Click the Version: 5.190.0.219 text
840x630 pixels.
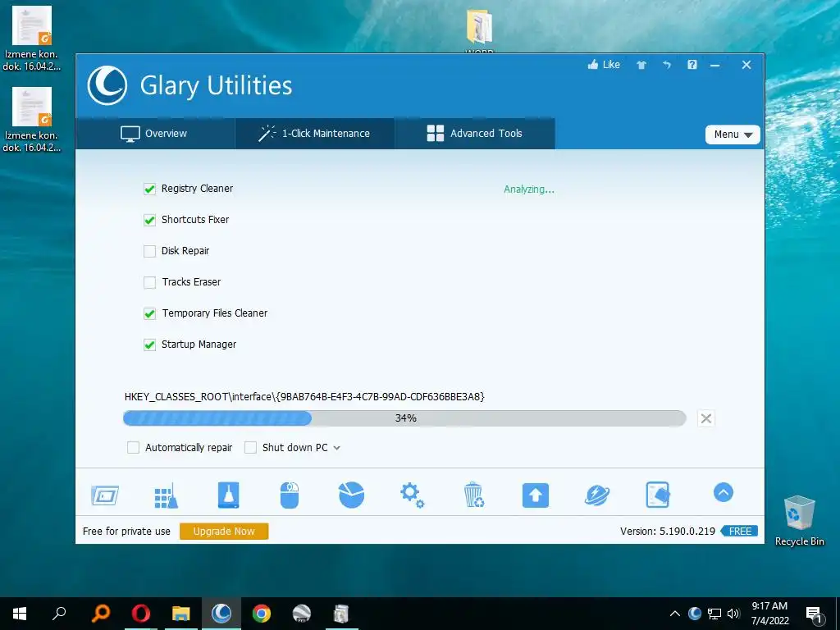(x=668, y=532)
